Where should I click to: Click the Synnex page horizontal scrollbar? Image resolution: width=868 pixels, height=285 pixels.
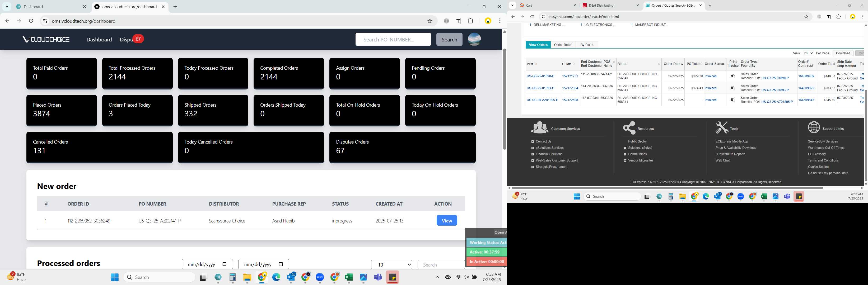pos(667,188)
